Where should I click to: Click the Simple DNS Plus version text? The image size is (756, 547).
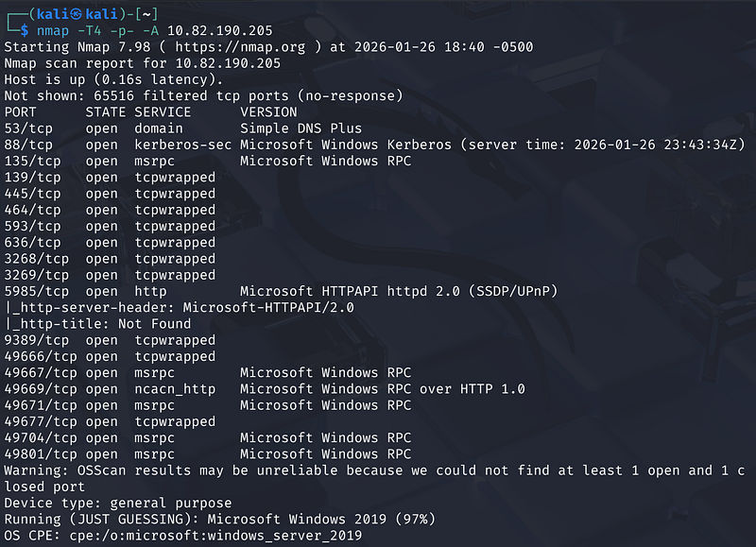301,128
